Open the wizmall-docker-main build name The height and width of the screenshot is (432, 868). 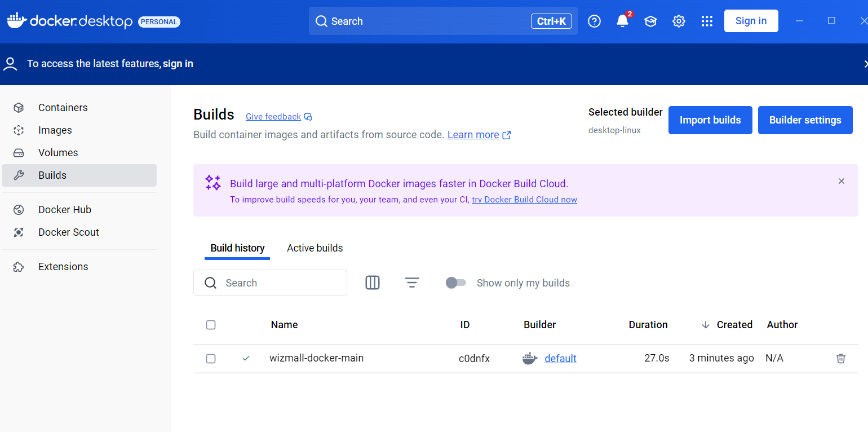(316, 358)
